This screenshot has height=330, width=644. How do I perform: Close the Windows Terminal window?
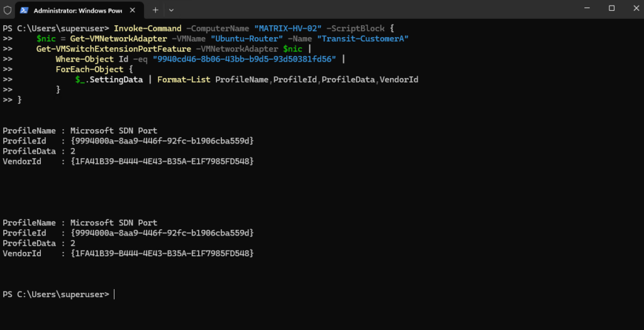pos(634,8)
